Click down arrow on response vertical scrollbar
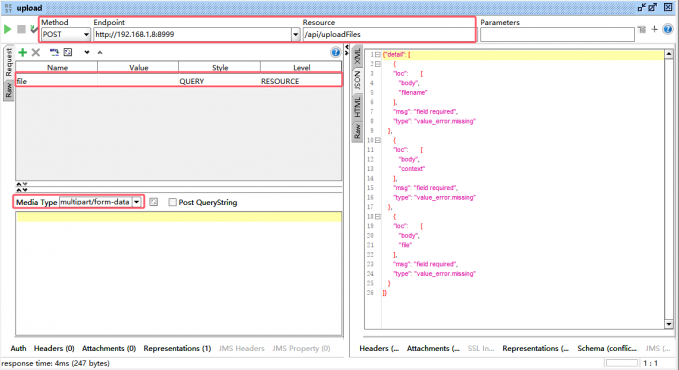 coord(669,324)
